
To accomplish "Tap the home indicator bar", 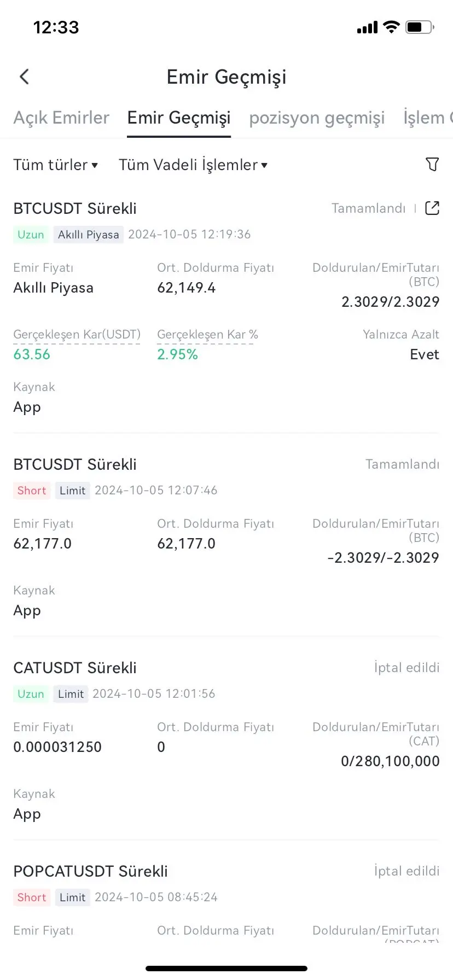I will point(226,969).
